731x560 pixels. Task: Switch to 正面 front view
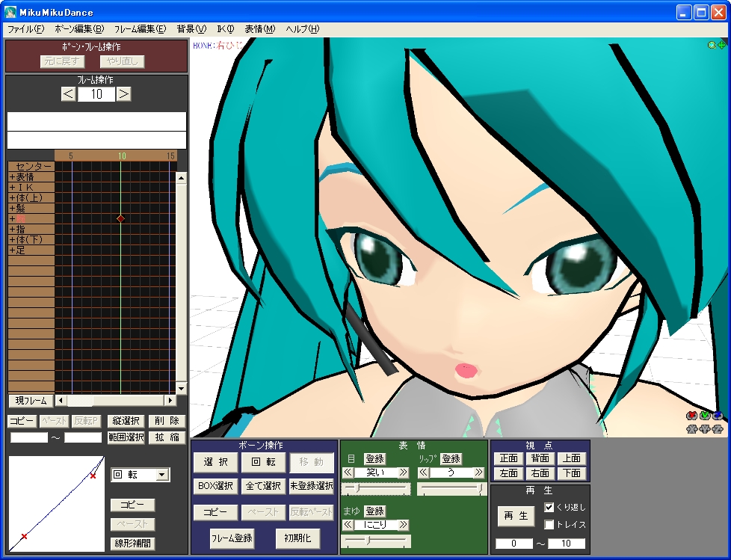(x=508, y=458)
